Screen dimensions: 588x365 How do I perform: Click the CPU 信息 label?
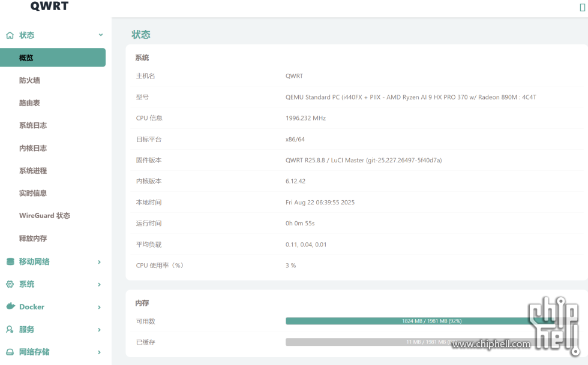[x=149, y=118]
